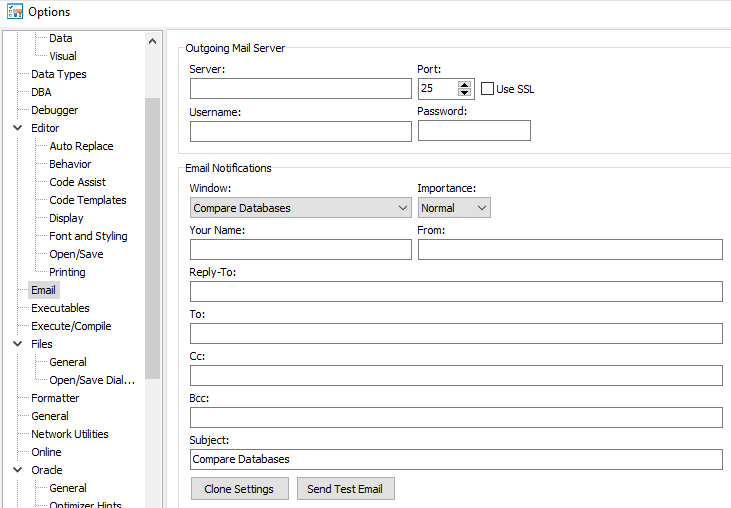Select the Visual tree item

[x=63, y=56]
